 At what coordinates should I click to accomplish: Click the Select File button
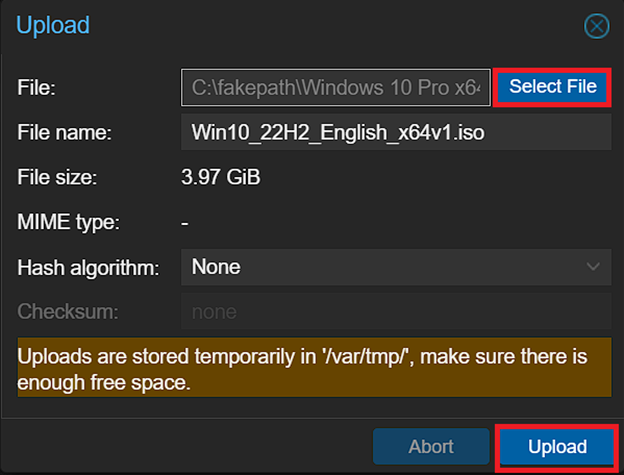pos(552,87)
